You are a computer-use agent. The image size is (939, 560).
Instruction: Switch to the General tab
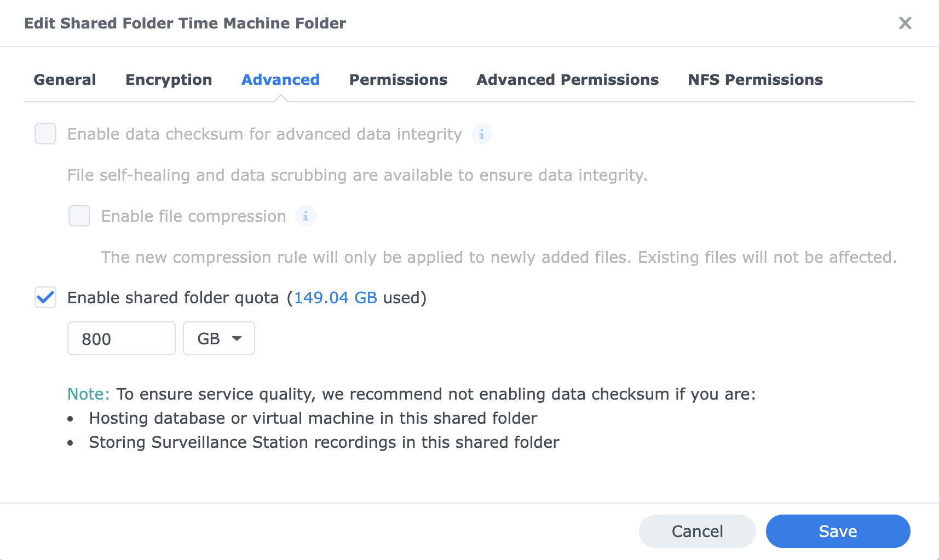click(x=65, y=80)
